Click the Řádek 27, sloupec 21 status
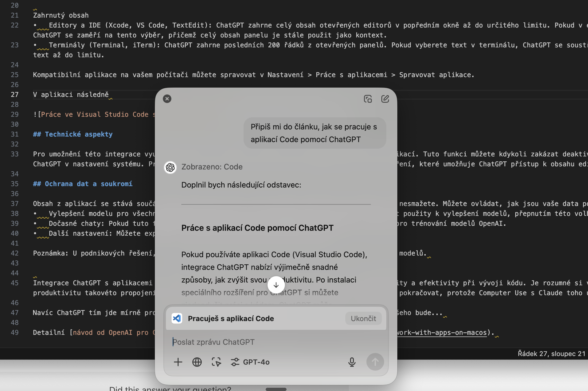The image size is (588, 391). (552, 354)
